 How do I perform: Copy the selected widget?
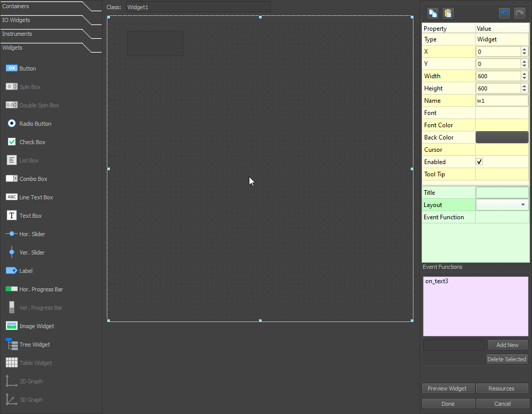click(432, 13)
